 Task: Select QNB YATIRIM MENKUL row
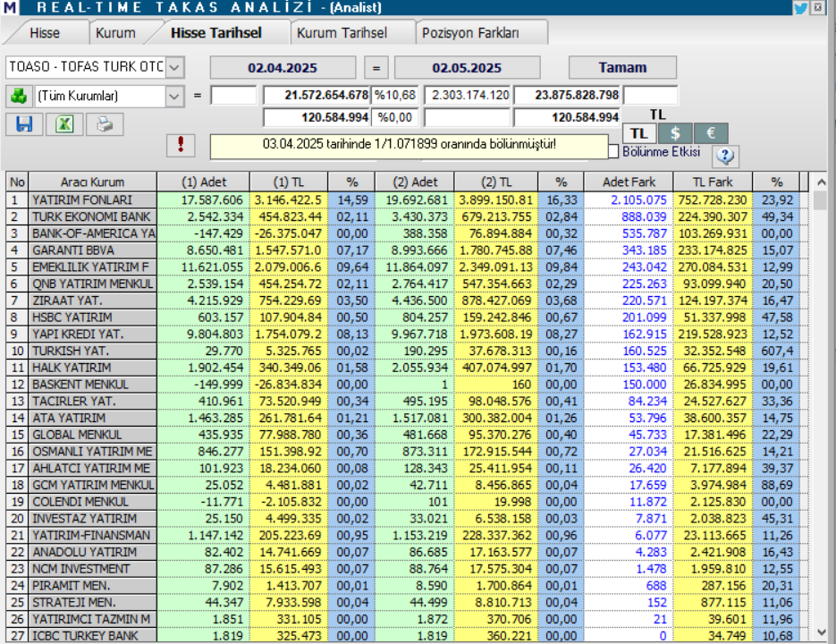[x=408, y=284]
